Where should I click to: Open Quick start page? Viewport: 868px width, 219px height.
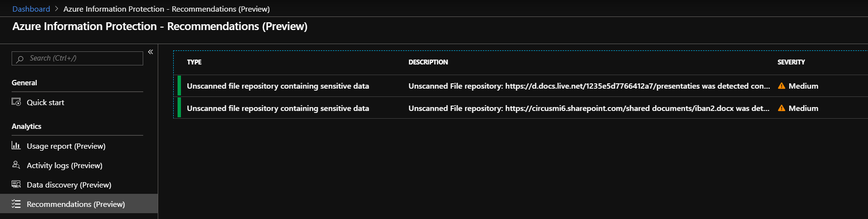(45, 102)
